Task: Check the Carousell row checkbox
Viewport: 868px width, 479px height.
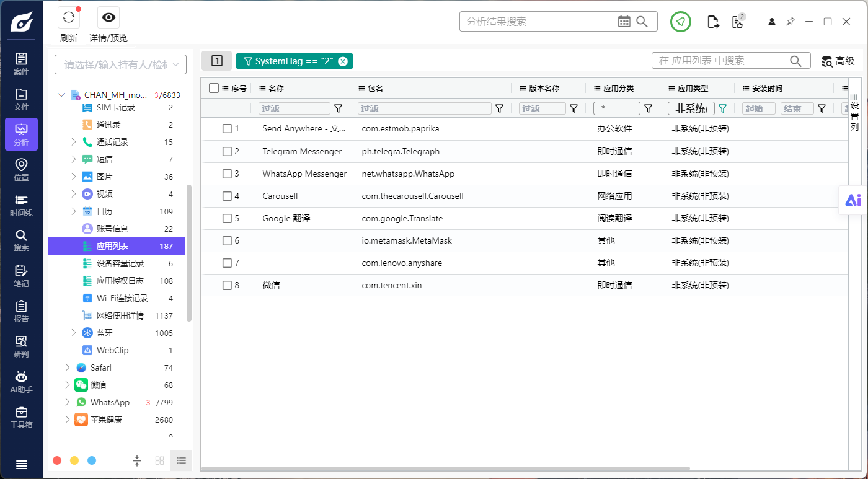Action: (x=227, y=196)
